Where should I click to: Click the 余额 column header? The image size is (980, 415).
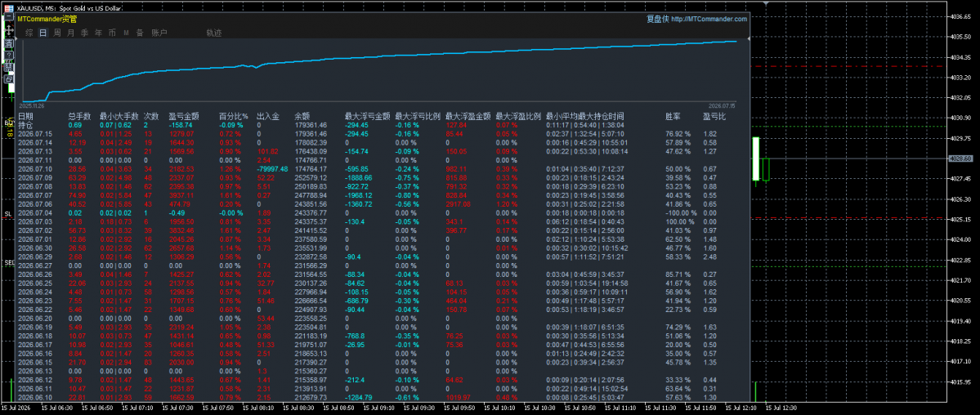(x=302, y=116)
